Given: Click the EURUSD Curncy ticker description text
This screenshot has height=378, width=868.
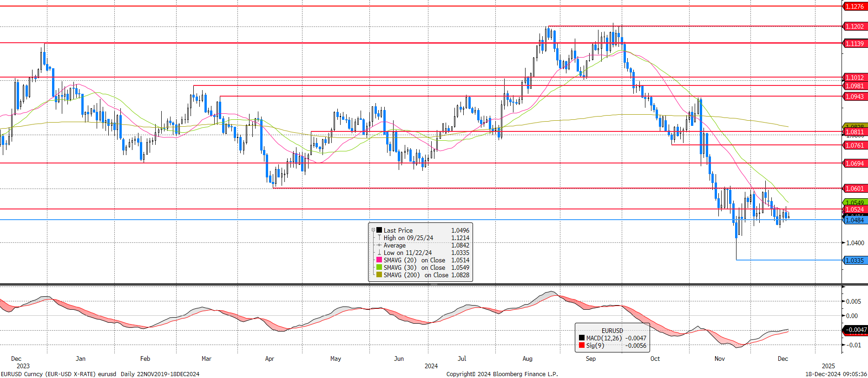Looking at the screenshot, I should click(x=59, y=374).
